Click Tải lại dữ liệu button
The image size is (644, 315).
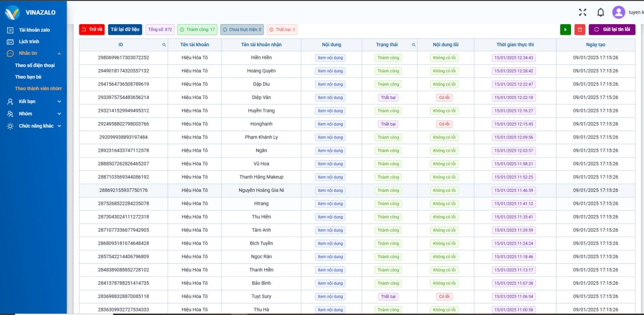(125, 30)
